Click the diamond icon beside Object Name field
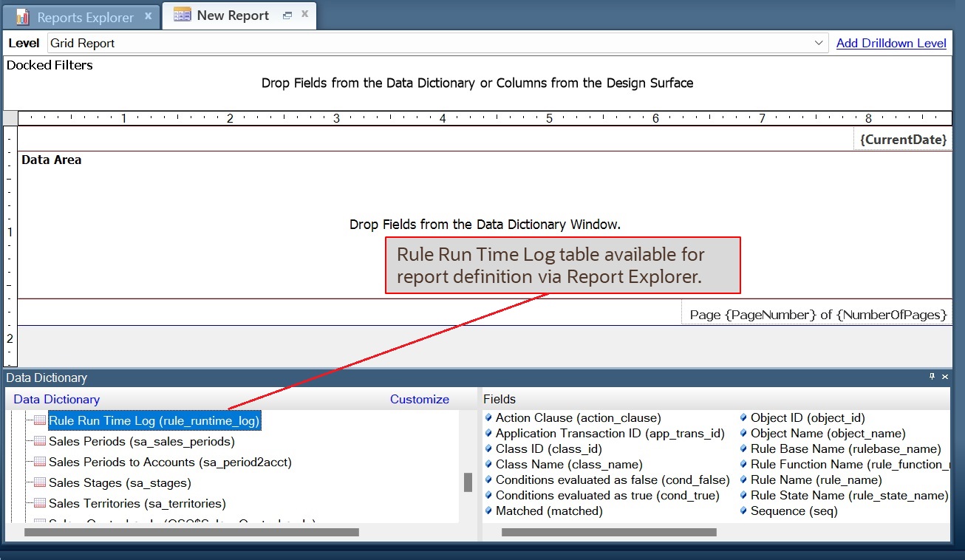Image resolution: width=965 pixels, height=560 pixels. 745,433
